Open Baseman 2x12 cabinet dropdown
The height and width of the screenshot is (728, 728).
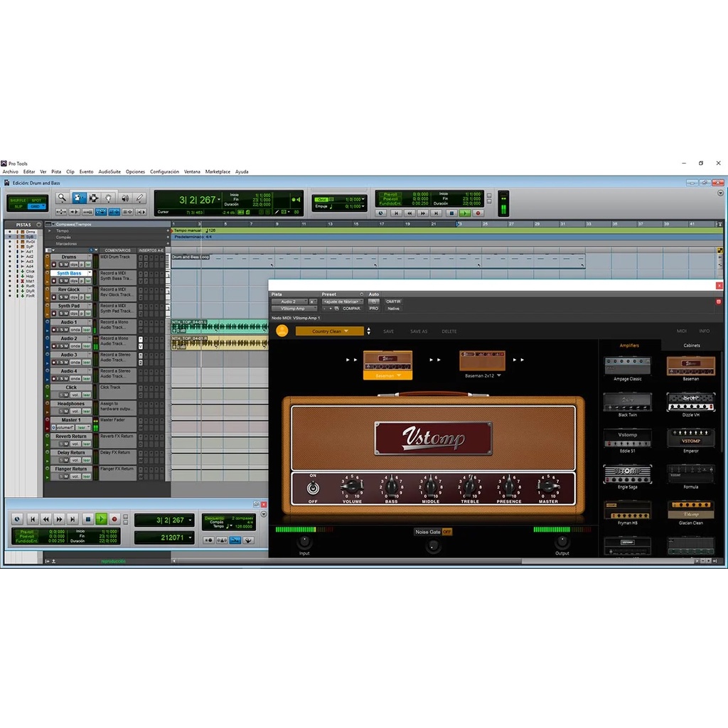coord(483,375)
